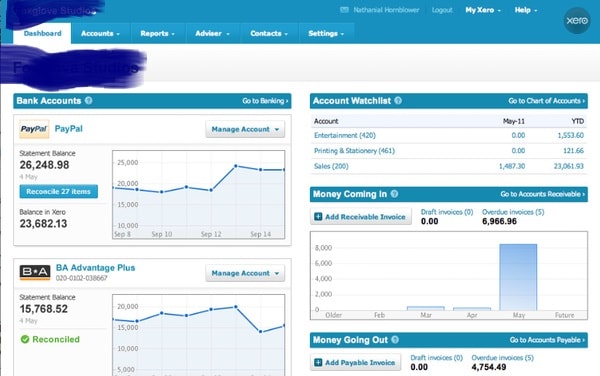The height and width of the screenshot is (376, 600).
Task: Switch to the Dashboard tab
Action: click(42, 33)
